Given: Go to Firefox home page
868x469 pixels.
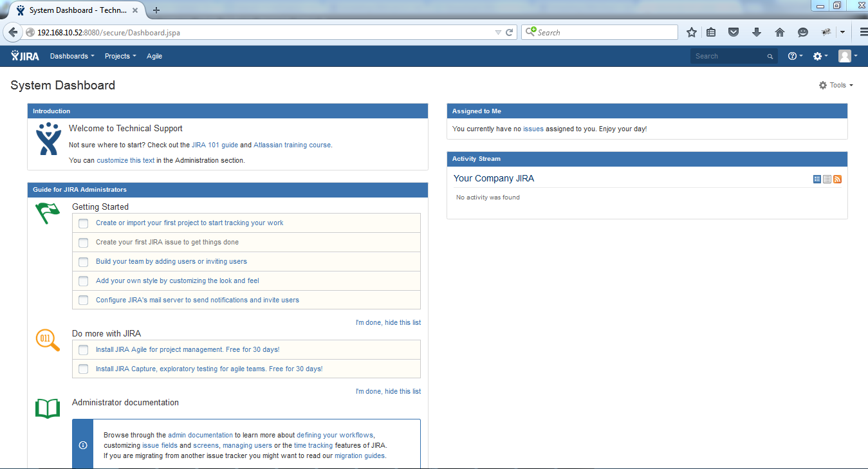Looking at the screenshot, I should tap(780, 32).
